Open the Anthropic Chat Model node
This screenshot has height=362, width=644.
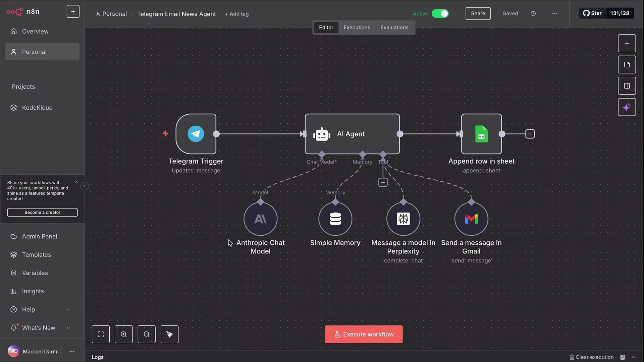point(261,219)
